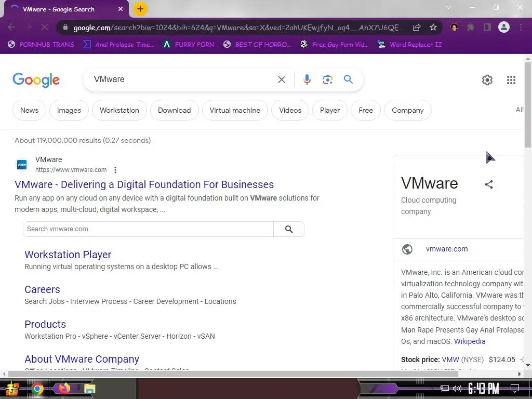Image resolution: width=532 pixels, height=399 pixels.
Task: Close the VMware - Google Search tab
Action: click(x=121, y=9)
